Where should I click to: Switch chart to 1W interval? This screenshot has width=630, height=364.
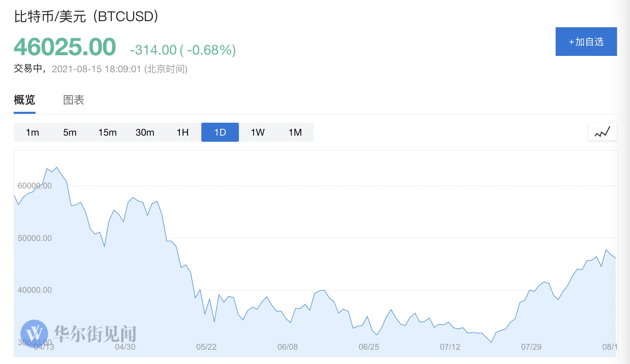pos(258,132)
